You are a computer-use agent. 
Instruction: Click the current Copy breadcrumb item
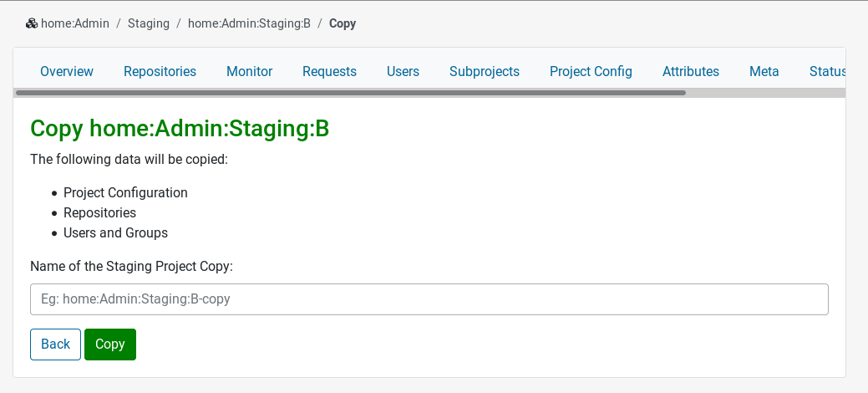point(343,23)
